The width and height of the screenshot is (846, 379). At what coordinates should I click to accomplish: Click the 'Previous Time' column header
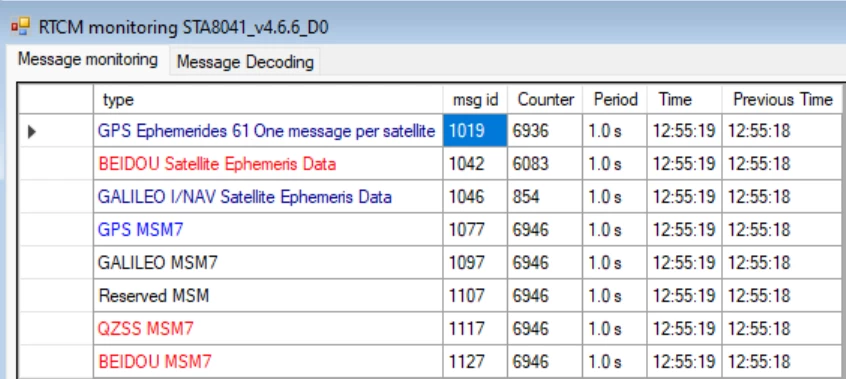point(782,99)
